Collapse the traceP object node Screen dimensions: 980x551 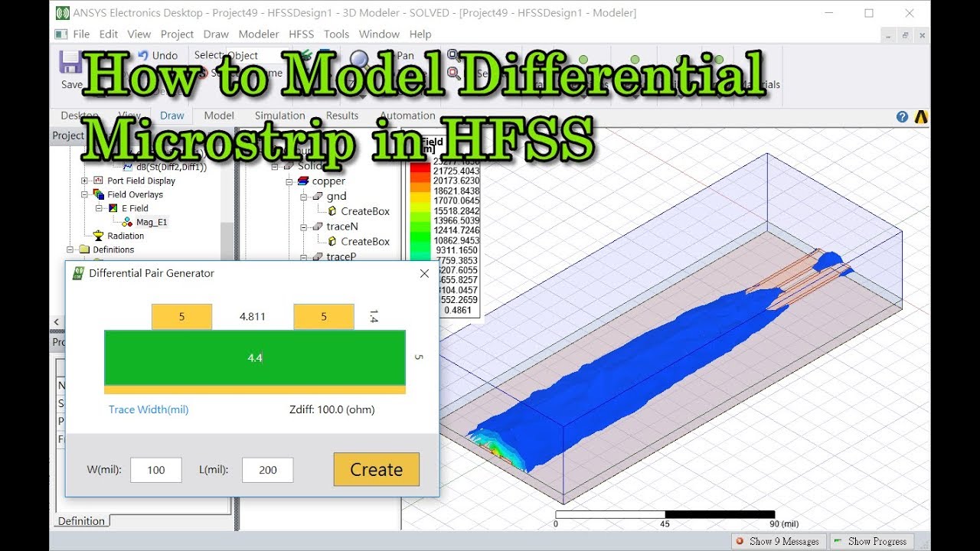tap(304, 257)
